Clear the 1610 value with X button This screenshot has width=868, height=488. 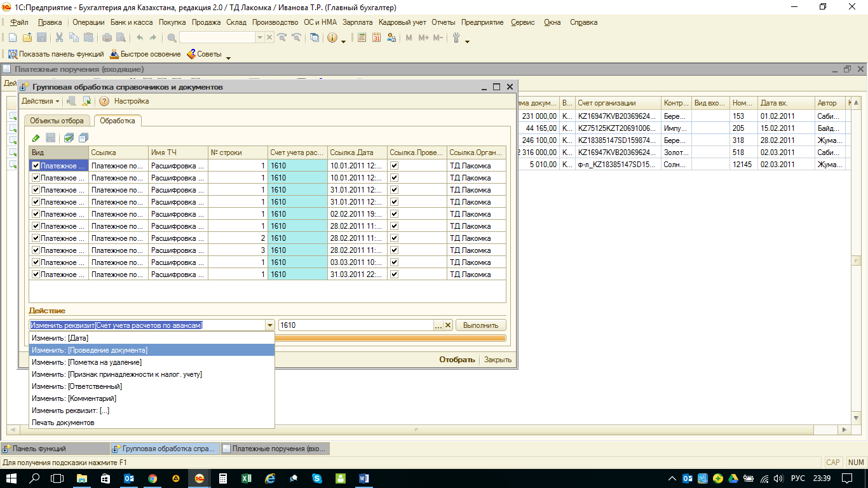[448, 325]
